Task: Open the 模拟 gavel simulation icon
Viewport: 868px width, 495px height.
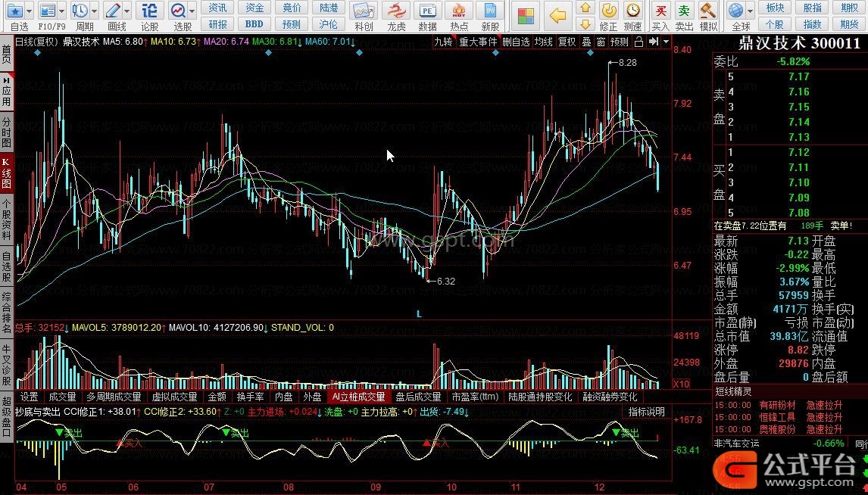Action: (x=708, y=11)
